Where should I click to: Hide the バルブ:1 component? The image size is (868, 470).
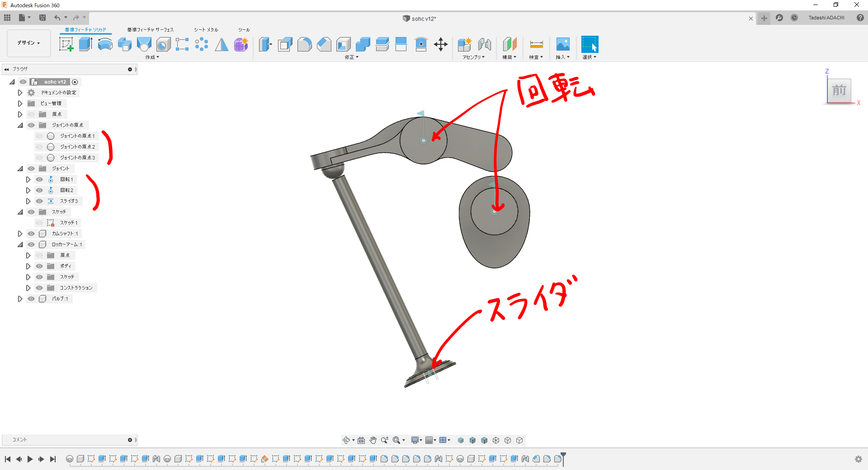point(31,299)
